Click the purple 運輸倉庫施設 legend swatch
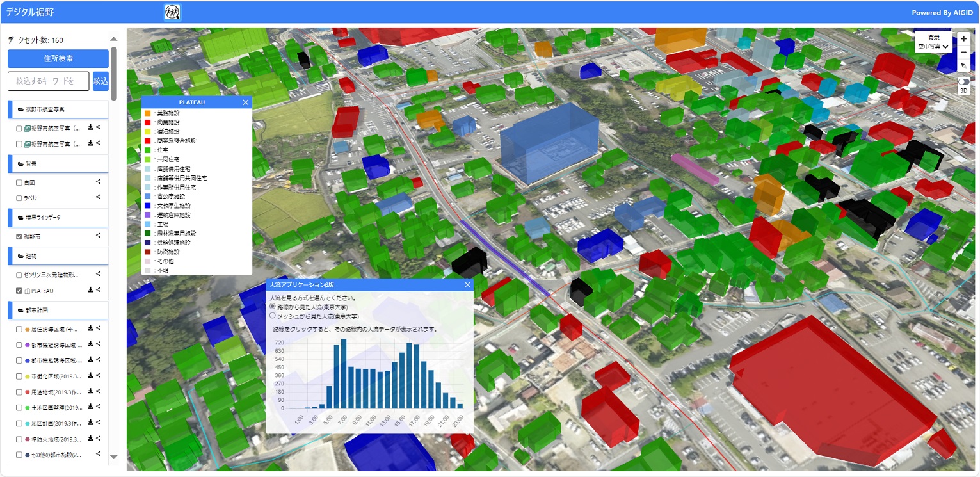The width and height of the screenshot is (980, 477). [x=148, y=215]
